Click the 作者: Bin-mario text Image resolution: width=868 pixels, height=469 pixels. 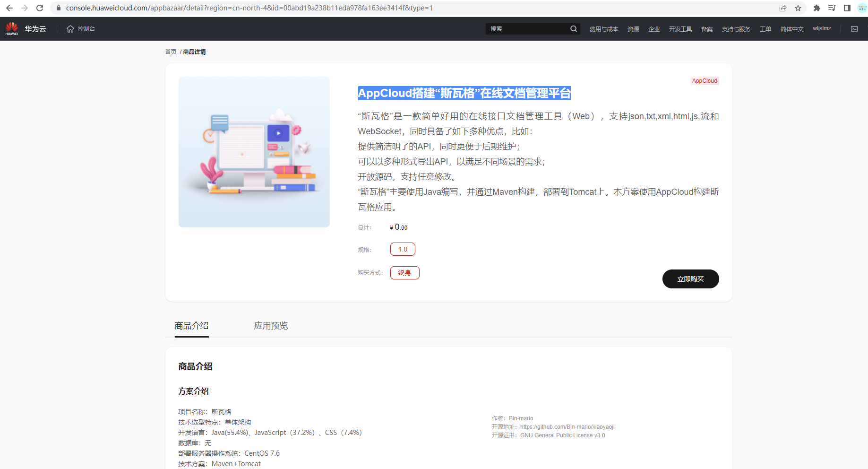(x=512, y=418)
